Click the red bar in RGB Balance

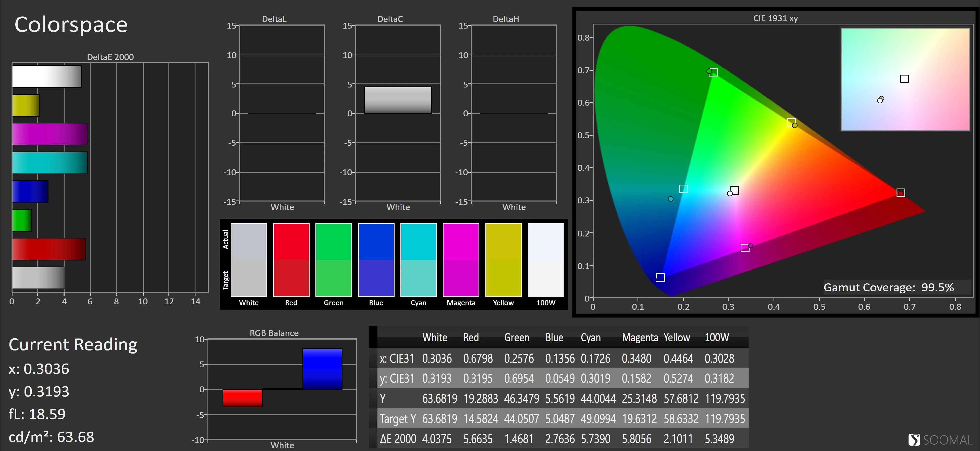click(242, 398)
